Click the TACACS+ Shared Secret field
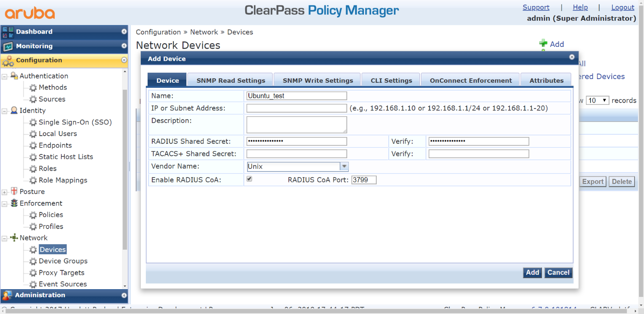The width and height of the screenshot is (644, 314). click(x=297, y=154)
